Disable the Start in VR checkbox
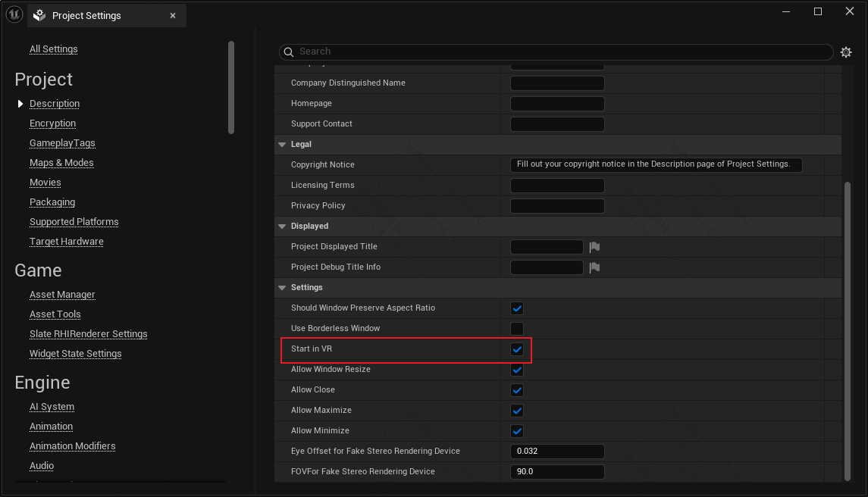This screenshot has height=497, width=868. pyautogui.click(x=517, y=349)
